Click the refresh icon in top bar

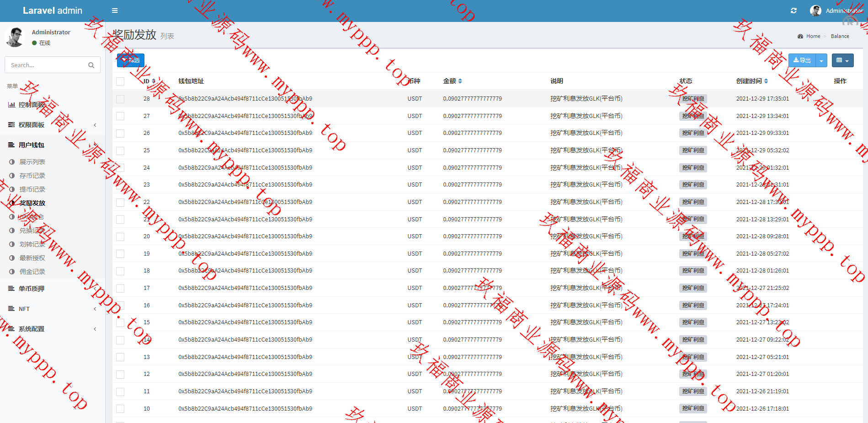coord(793,11)
